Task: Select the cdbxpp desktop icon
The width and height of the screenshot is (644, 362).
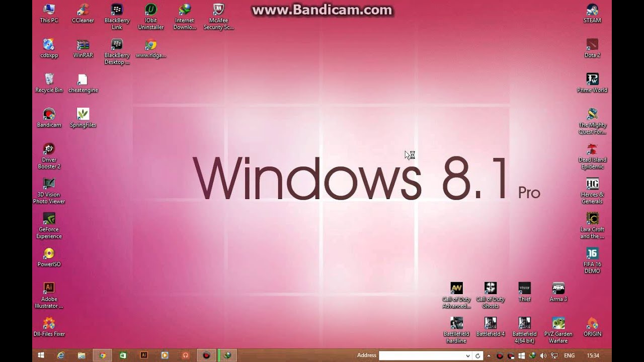Action: tap(49, 48)
